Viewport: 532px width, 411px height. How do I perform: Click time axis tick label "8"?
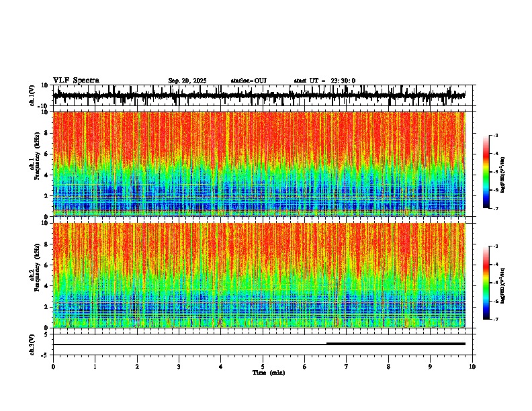point(388,367)
